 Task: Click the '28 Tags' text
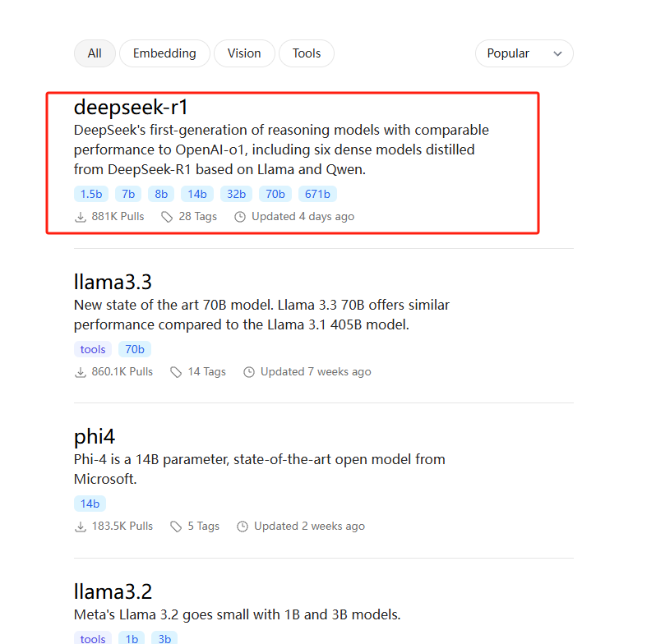[x=198, y=217]
